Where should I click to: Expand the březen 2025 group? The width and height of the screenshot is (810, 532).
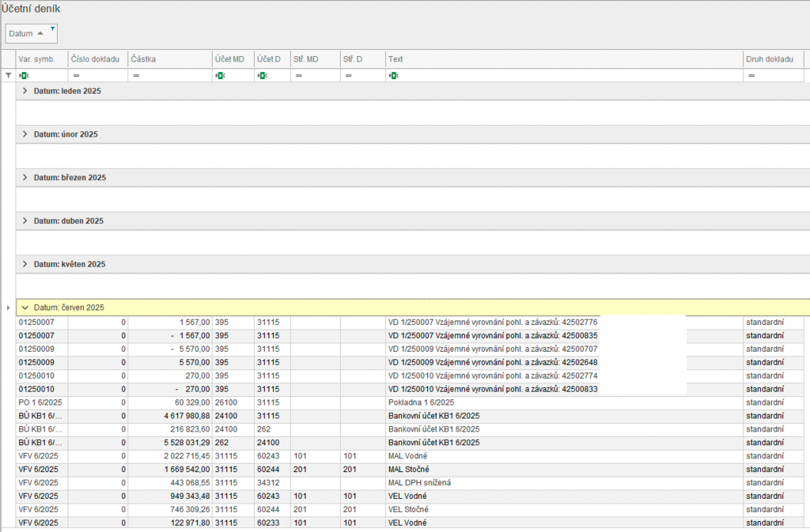pos(25,178)
